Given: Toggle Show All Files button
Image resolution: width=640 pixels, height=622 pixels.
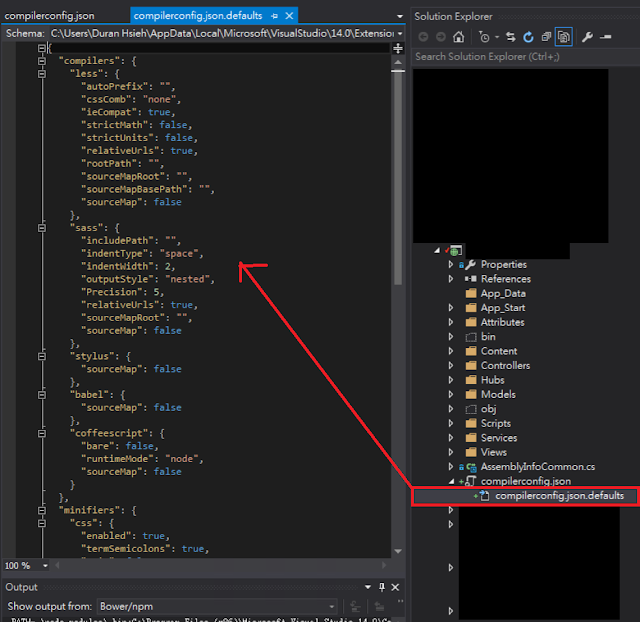Looking at the screenshot, I should (x=564, y=37).
